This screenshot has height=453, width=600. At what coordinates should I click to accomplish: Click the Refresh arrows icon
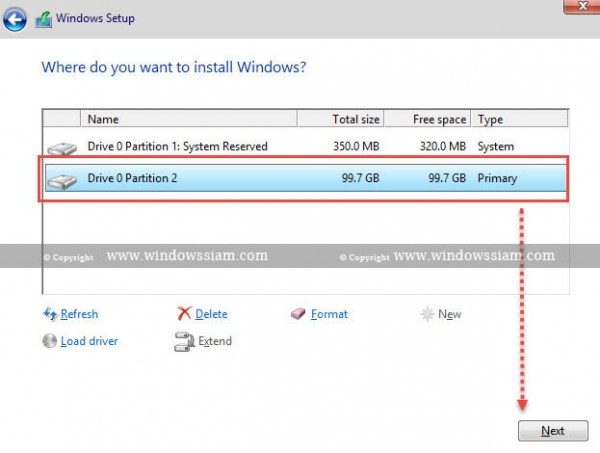[50, 314]
